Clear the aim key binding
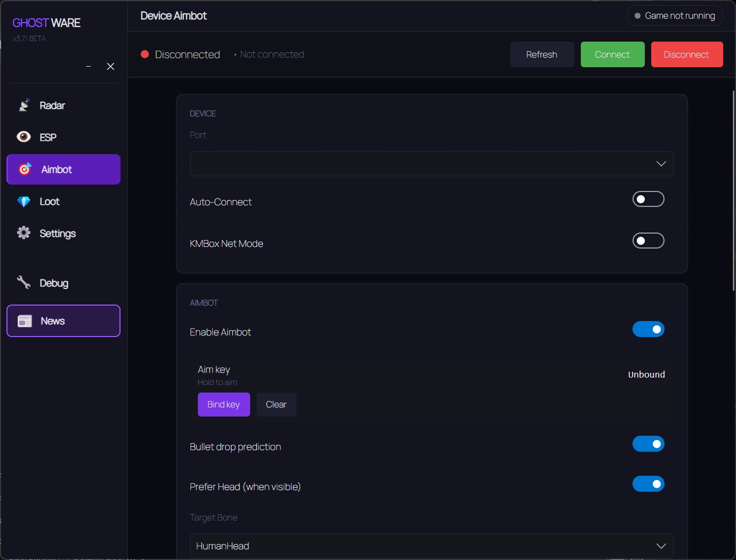The width and height of the screenshot is (736, 560). pyautogui.click(x=276, y=404)
